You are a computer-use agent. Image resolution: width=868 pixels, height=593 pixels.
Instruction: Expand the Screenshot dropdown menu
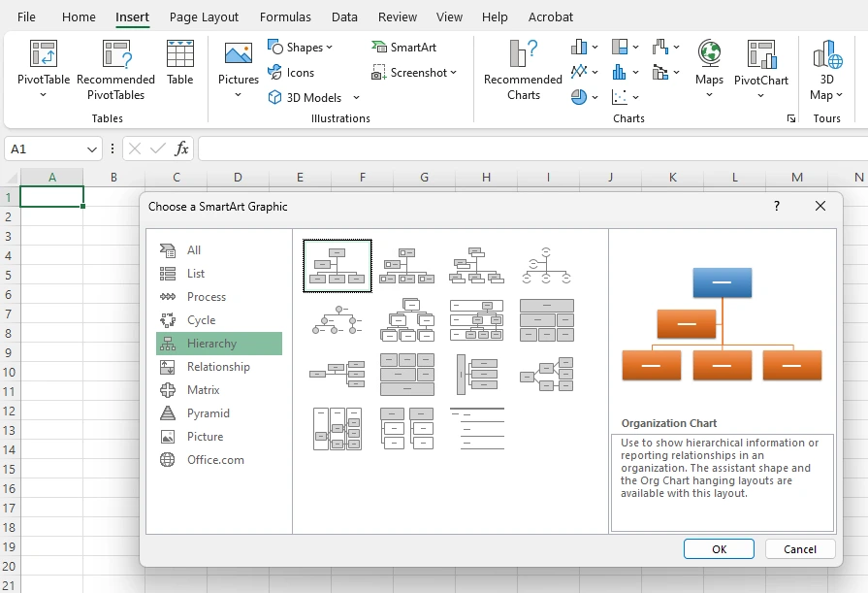[x=453, y=73]
